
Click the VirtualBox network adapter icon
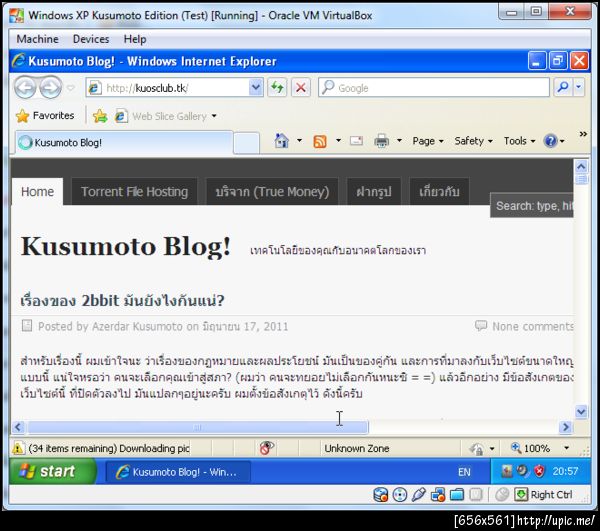pos(438,495)
